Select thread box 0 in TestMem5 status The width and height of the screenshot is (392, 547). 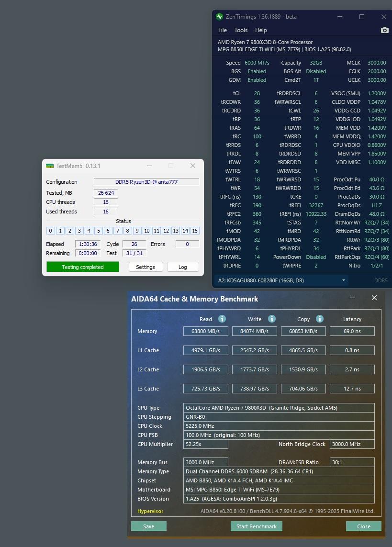click(x=51, y=231)
